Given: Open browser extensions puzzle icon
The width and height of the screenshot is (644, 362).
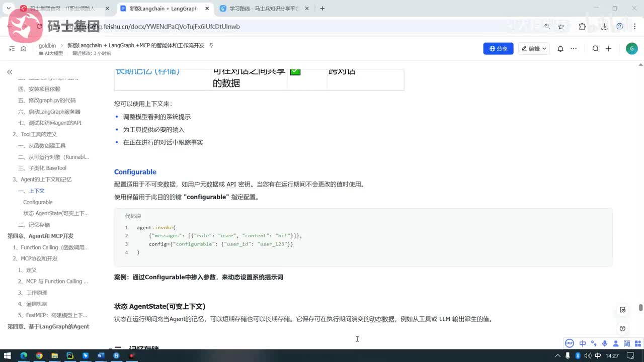Looking at the screenshot, I should [x=582, y=27].
